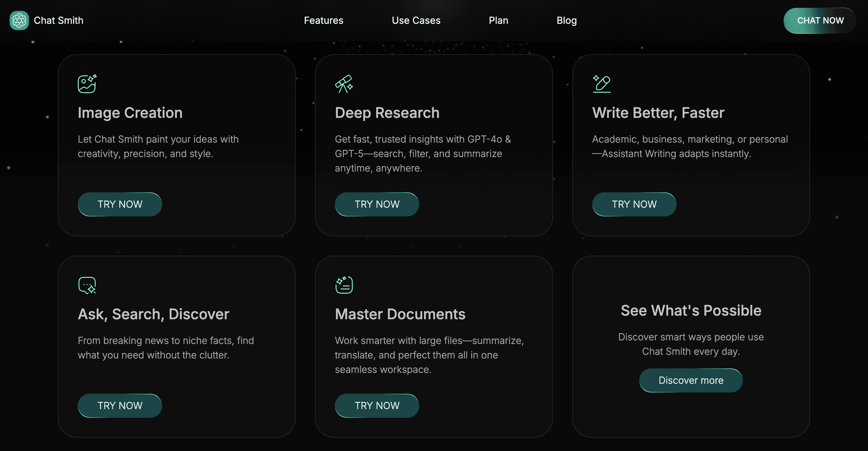Viewport: 868px width, 451px height.
Task: Visit the Blog link
Action: point(566,20)
